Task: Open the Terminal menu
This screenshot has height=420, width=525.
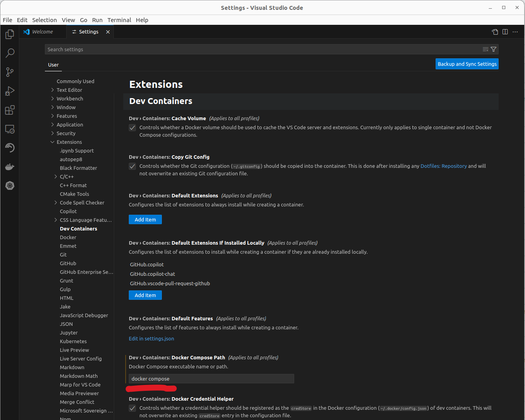Action: click(x=119, y=20)
